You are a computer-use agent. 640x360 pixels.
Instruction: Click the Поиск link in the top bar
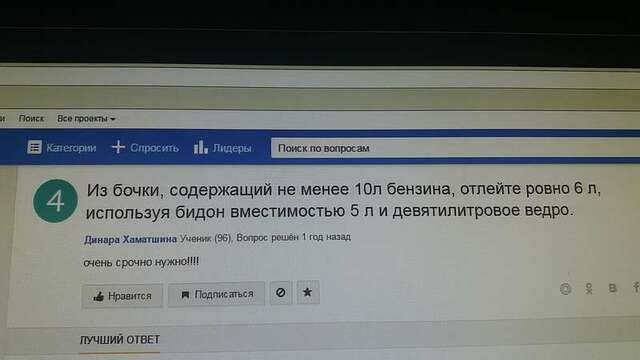[x=31, y=118]
